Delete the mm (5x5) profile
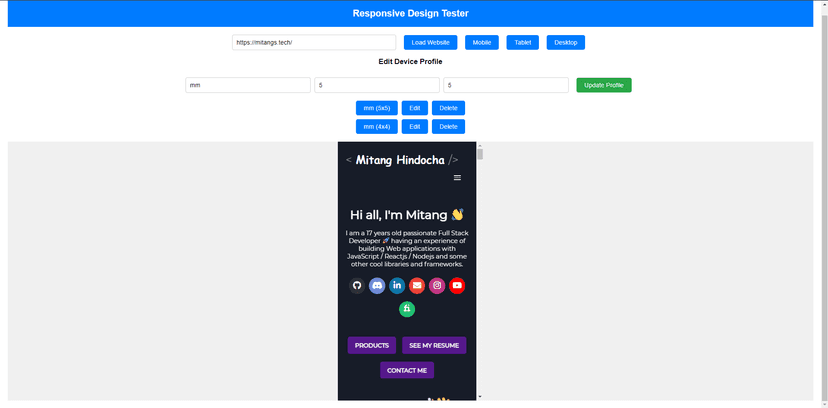The height and width of the screenshot is (408, 828). pos(448,108)
